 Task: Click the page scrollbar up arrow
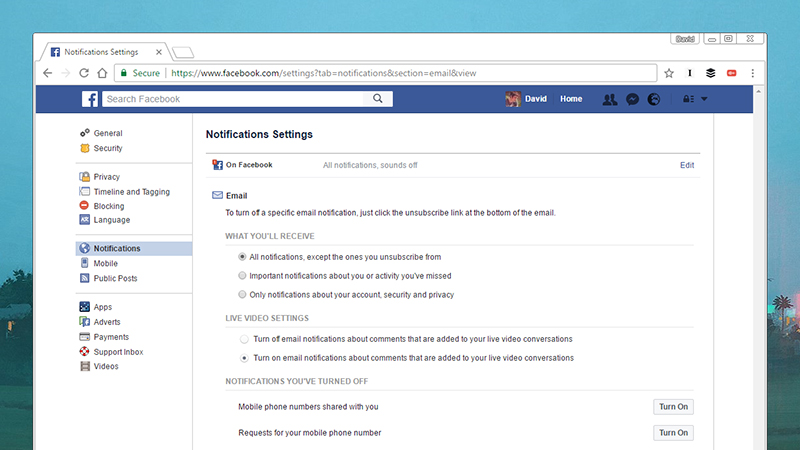[759, 92]
